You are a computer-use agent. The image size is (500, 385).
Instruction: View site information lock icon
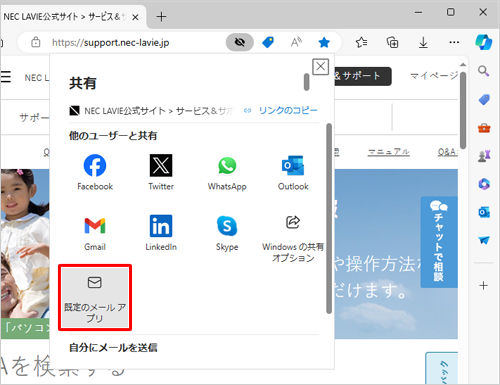click(36, 42)
